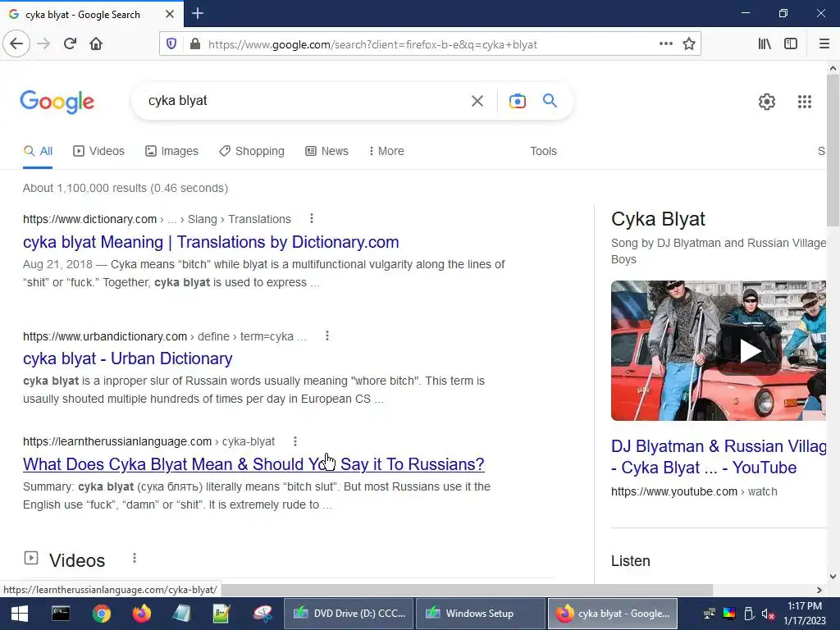Click inside the Google search input field

[305, 101]
